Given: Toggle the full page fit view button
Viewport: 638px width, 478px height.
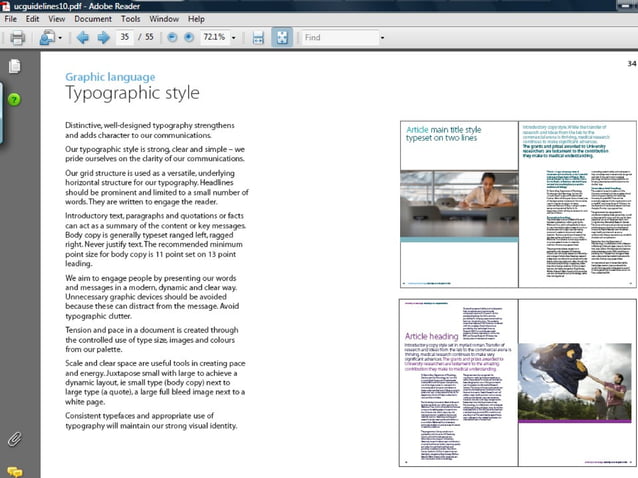Looking at the screenshot, I should 282,37.
